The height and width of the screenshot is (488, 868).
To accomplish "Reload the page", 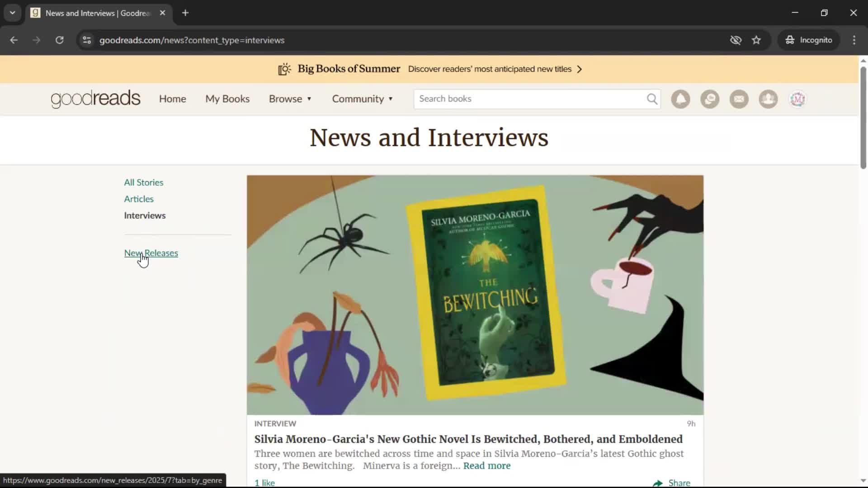I will pyautogui.click(x=59, y=40).
